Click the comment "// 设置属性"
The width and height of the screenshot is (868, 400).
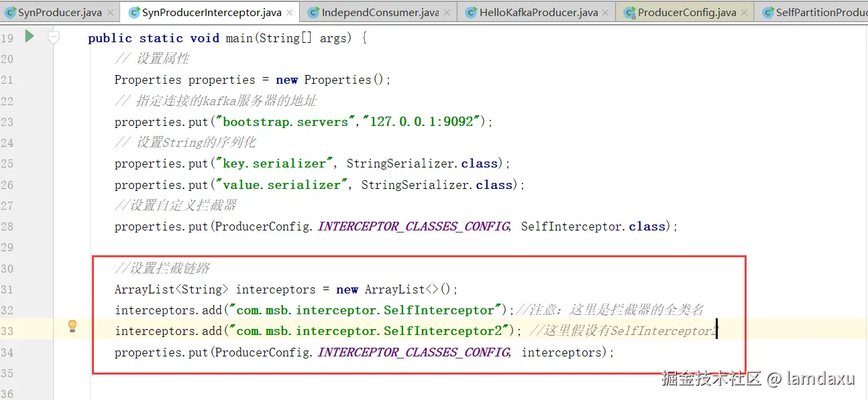click(152, 59)
